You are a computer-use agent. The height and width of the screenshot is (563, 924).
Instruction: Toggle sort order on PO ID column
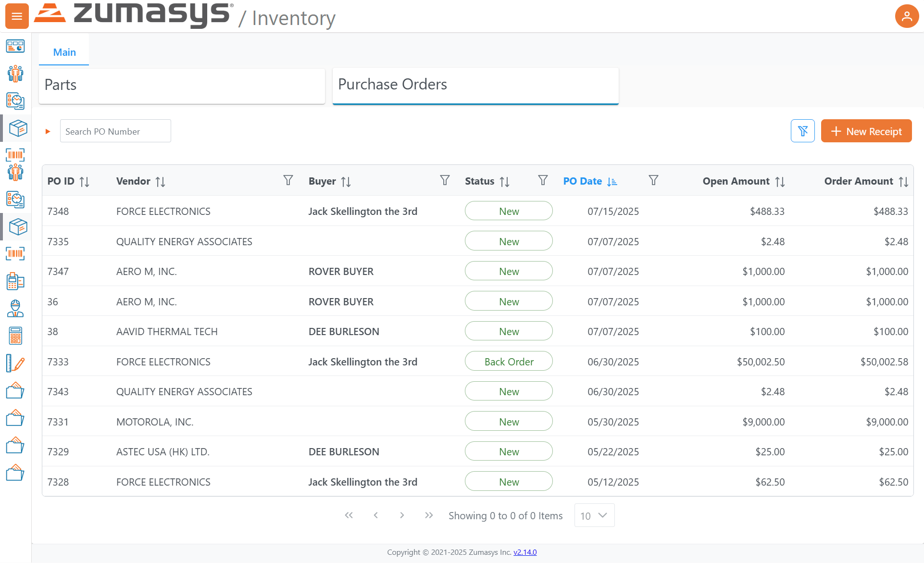click(x=85, y=181)
